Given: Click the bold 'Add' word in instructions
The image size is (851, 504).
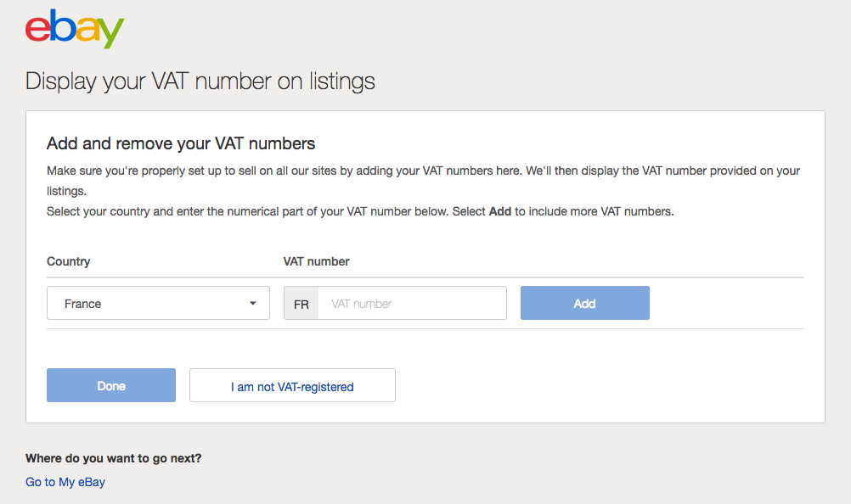Looking at the screenshot, I should tap(500, 211).
